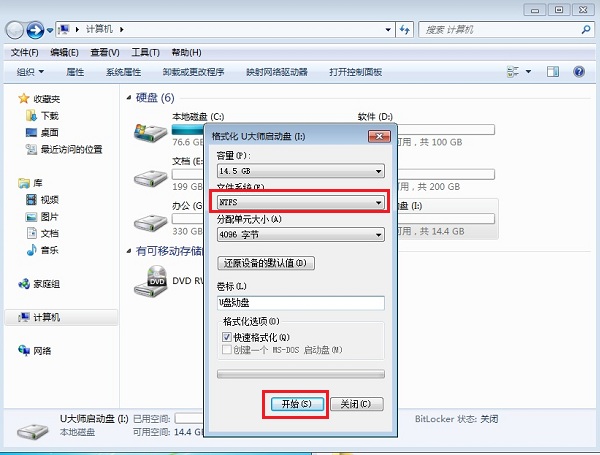Click 网络 in the navigation pane
Screen dimensions: 600x455
[x=43, y=351]
